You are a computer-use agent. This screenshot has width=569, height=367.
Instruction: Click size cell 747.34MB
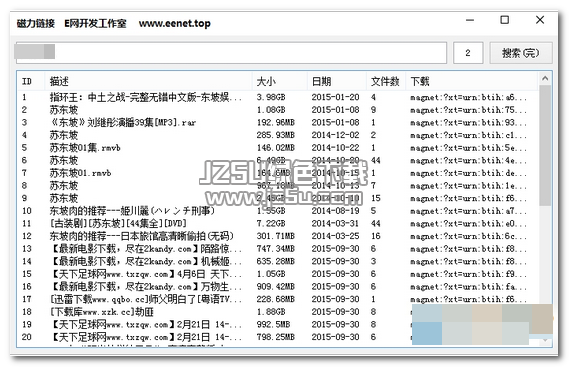click(276, 249)
